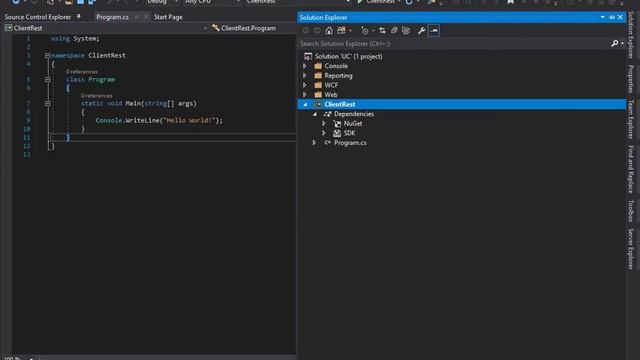The height and width of the screenshot is (360, 640).
Task: Expand the Console folder arrow
Action: tap(305, 66)
